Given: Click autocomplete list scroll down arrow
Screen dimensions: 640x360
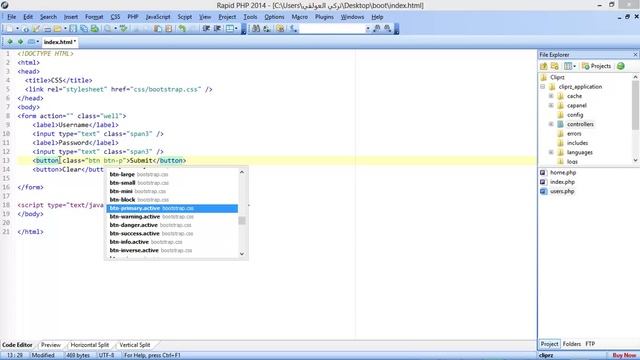Looking at the screenshot, I should coord(242,254).
